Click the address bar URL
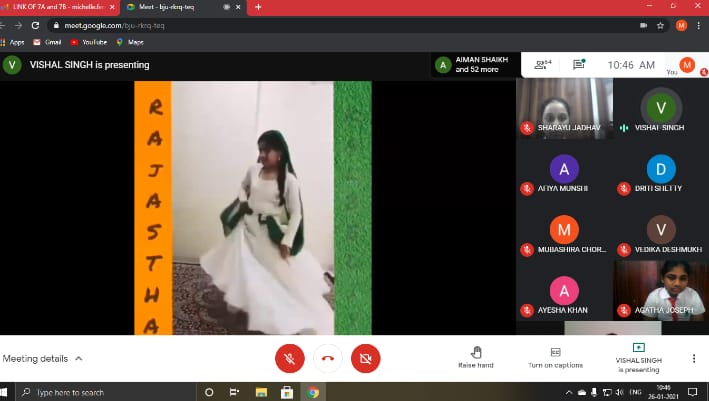709x401 pixels. (x=114, y=26)
